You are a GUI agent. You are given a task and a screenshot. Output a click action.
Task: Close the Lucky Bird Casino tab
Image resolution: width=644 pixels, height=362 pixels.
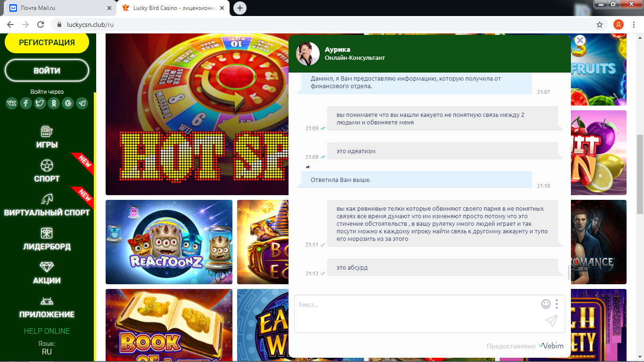click(x=222, y=8)
